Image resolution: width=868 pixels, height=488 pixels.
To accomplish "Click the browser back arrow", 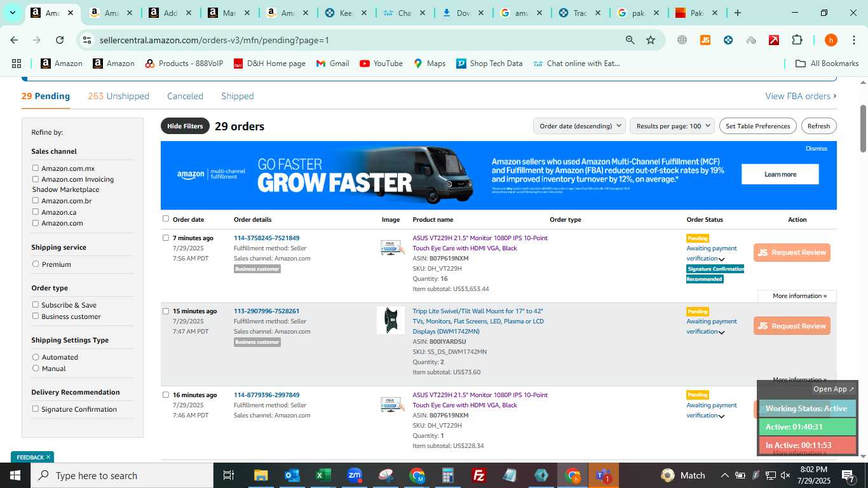I will [14, 40].
